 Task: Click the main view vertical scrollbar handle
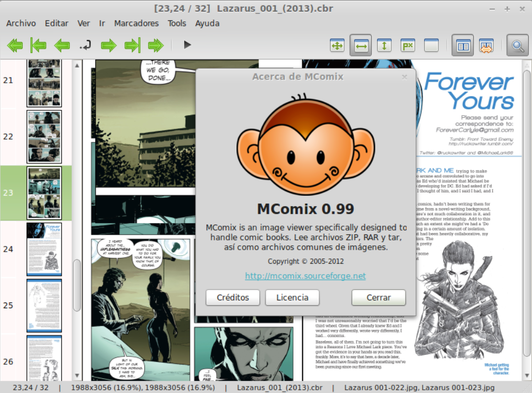click(527, 214)
